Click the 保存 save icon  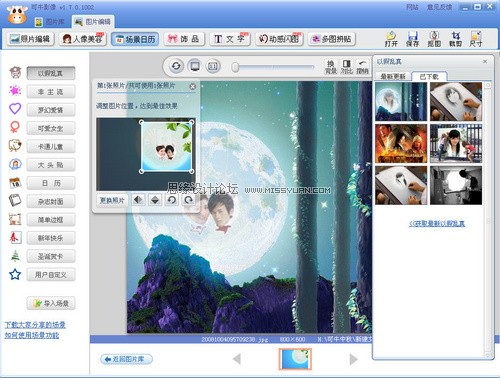click(412, 39)
